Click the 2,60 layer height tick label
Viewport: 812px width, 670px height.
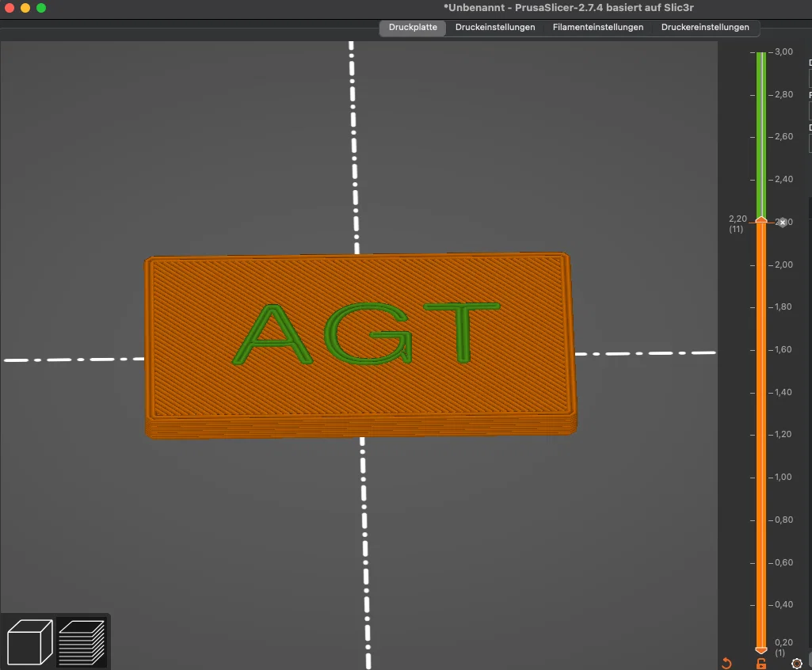tap(783, 137)
